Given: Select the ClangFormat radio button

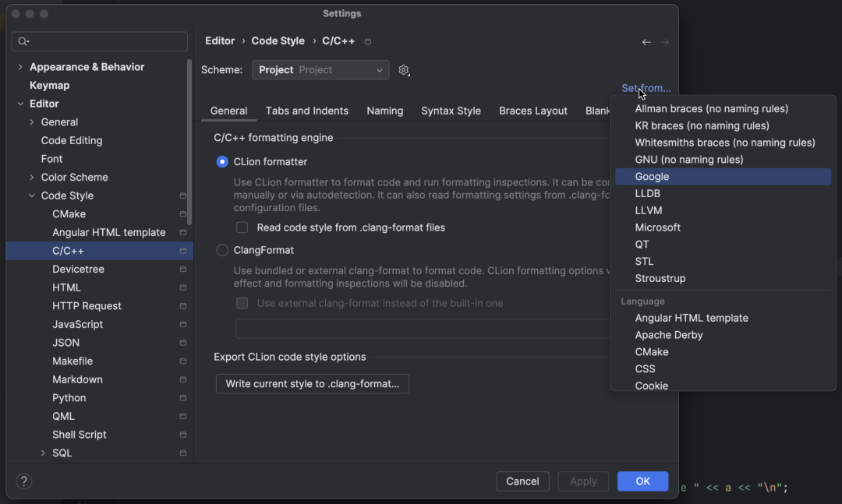Looking at the screenshot, I should click(222, 250).
